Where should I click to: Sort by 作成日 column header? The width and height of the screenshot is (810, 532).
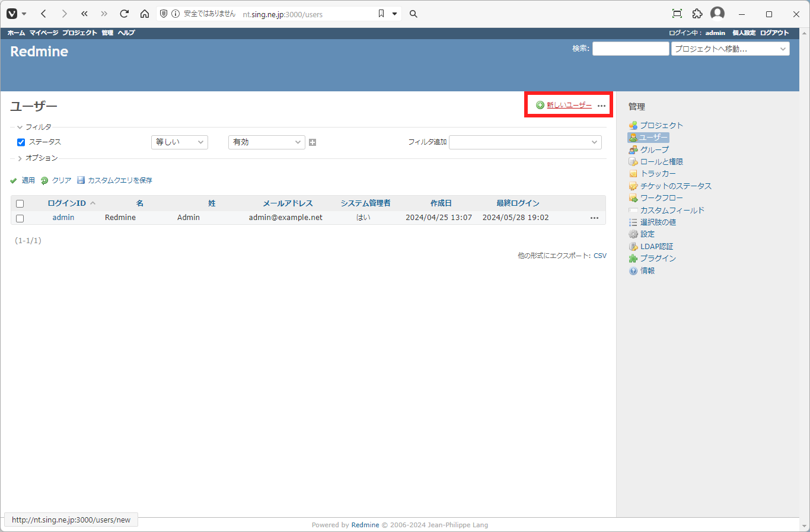point(441,203)
